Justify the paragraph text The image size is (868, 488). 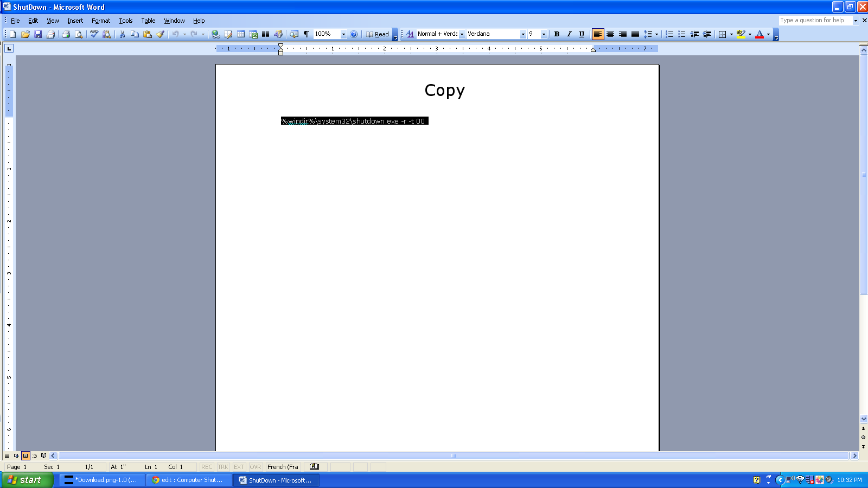coord(635,34)
